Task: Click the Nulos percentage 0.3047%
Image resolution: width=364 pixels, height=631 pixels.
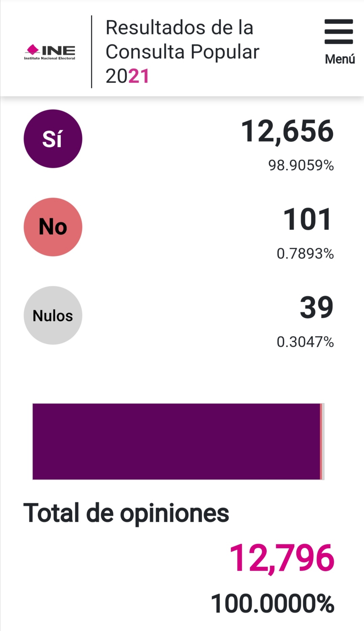Action: pyautogui.click(x=305, y=342)
